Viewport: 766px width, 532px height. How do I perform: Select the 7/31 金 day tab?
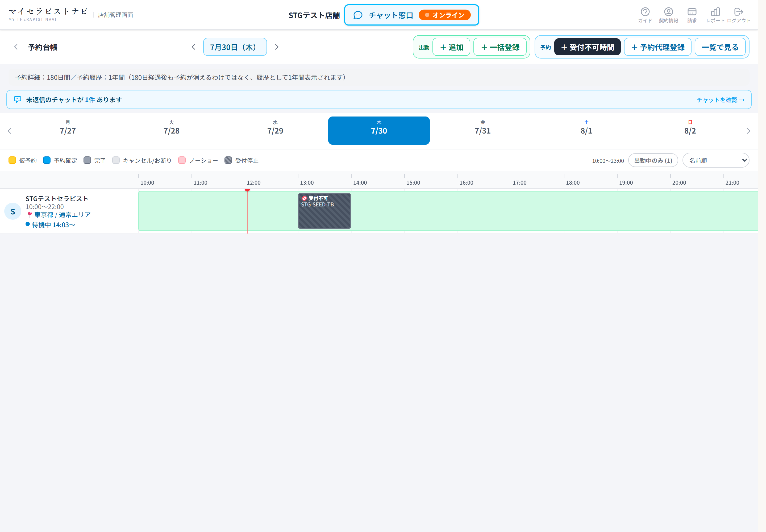click(x=483, y=131)
